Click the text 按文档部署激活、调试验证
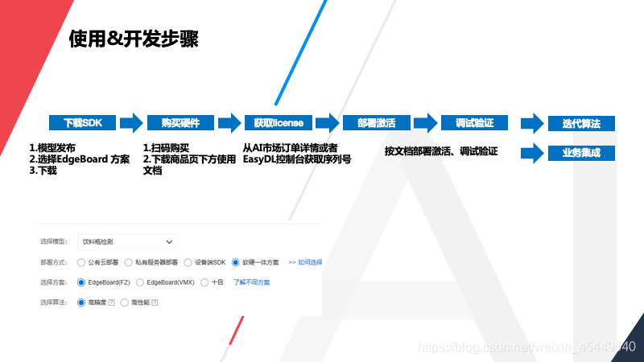The height and width of the screenshot is (362, 644). tap(441, 151)
